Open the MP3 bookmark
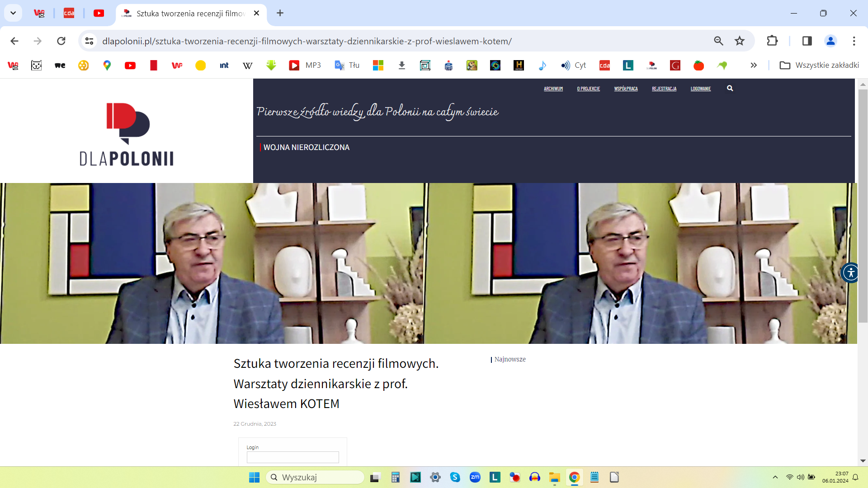The height and width of the screenshot is (488, 868). point(305,66)
